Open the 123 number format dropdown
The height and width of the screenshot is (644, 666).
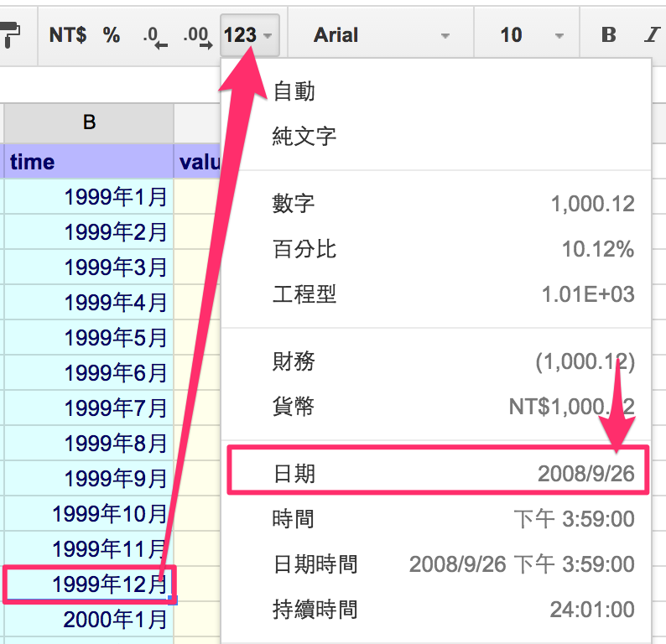[249, 35]
